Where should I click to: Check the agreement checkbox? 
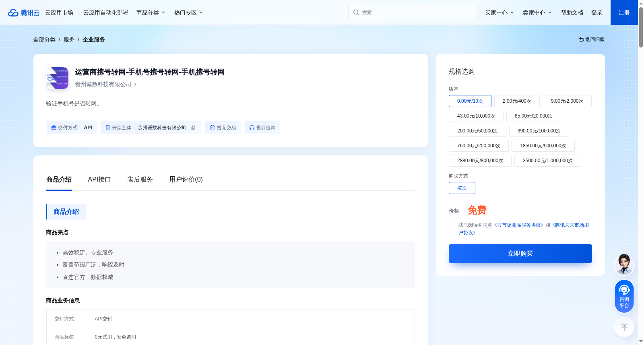(452, 226)
